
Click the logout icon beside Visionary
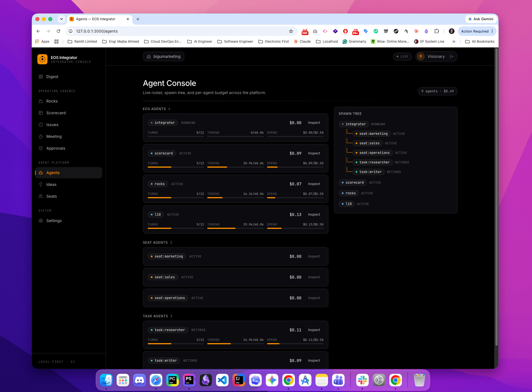point(452,56)
